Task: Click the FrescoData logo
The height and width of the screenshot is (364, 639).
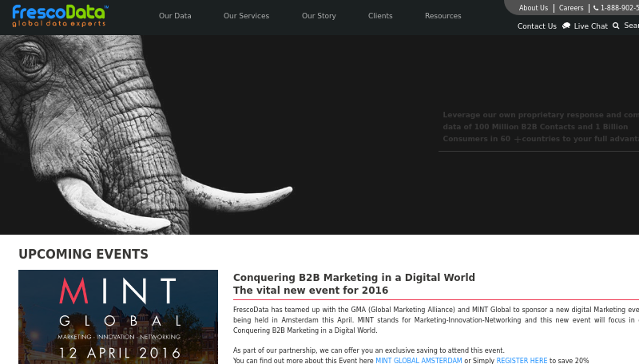Action: pyautogui.click(x=61, y=16)
